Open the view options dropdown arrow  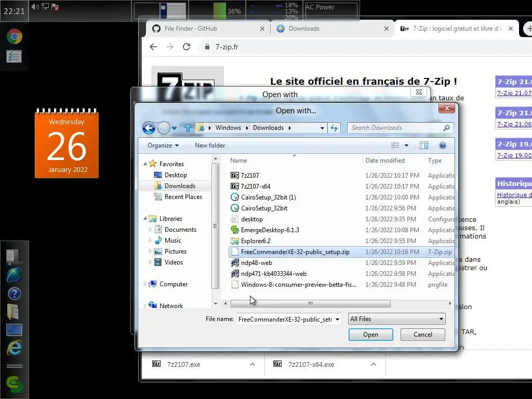point(406,145)
